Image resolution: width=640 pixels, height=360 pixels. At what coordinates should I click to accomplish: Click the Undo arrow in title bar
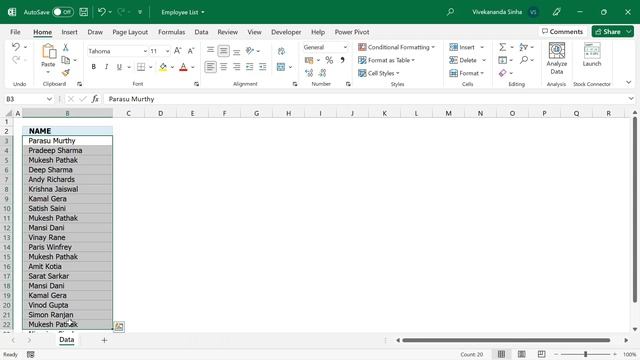(x=102, y=12)
